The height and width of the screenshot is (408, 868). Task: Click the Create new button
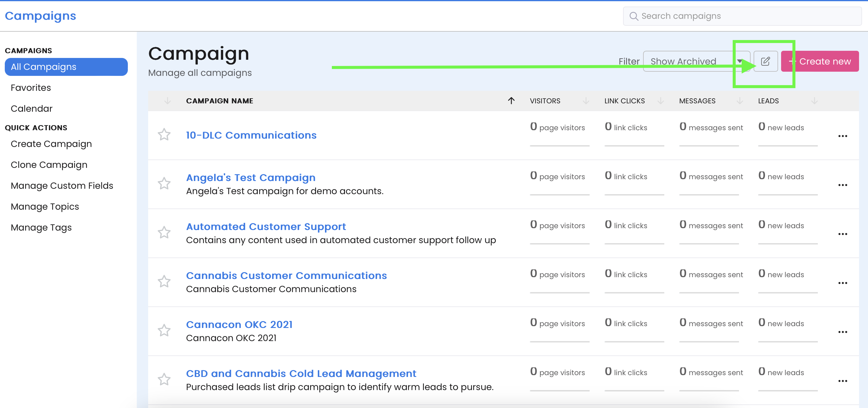click(x=820, y=61)
